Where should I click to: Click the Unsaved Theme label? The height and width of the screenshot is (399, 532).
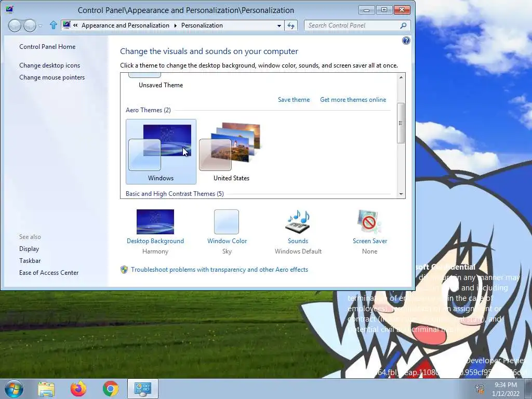click(x=161, y=85)
